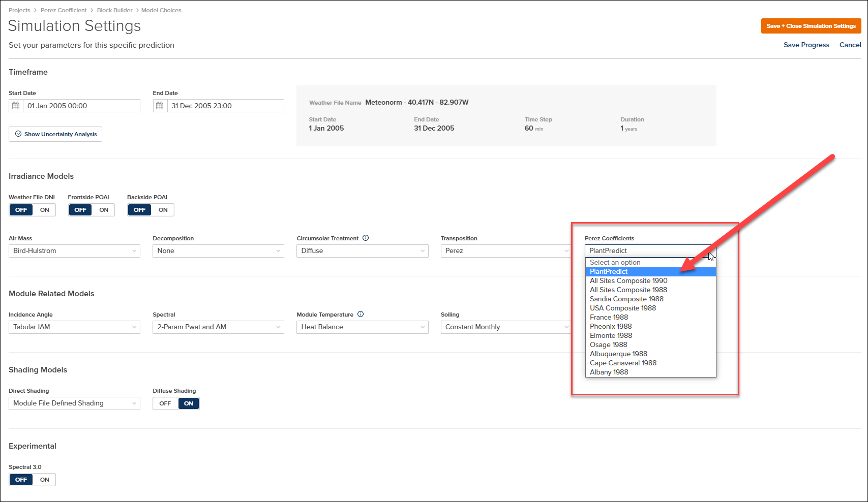Choose Sandia Composite 1988 option
The image size is (868, 502).
pos(651,299)
